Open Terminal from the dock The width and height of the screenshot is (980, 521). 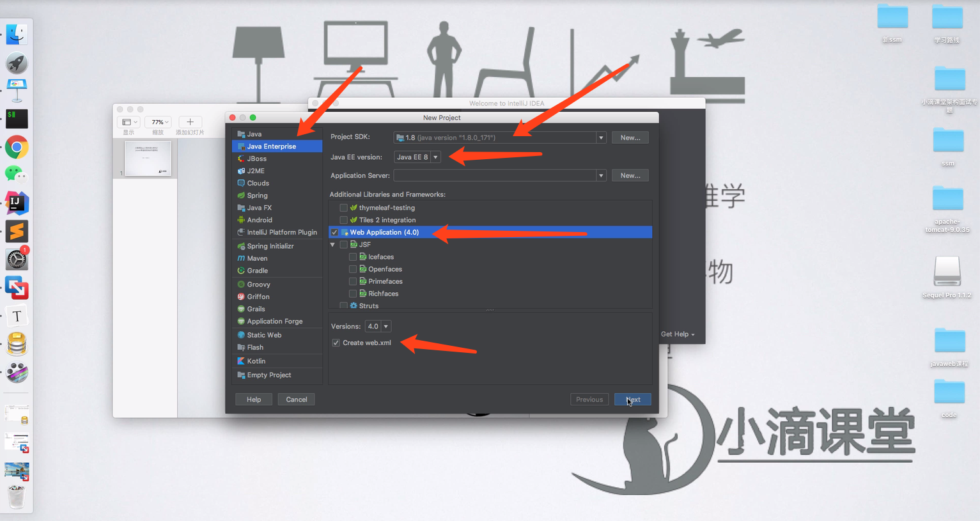(x=17, y=119)
